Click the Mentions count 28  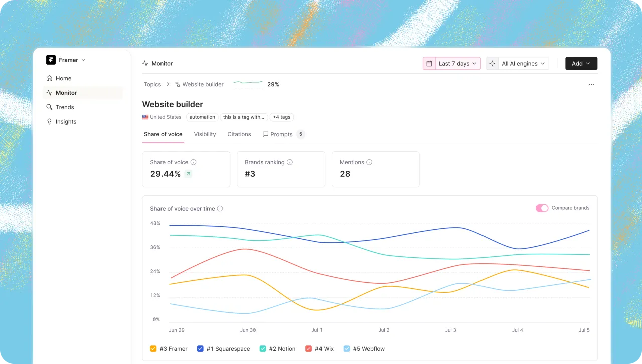345,174
